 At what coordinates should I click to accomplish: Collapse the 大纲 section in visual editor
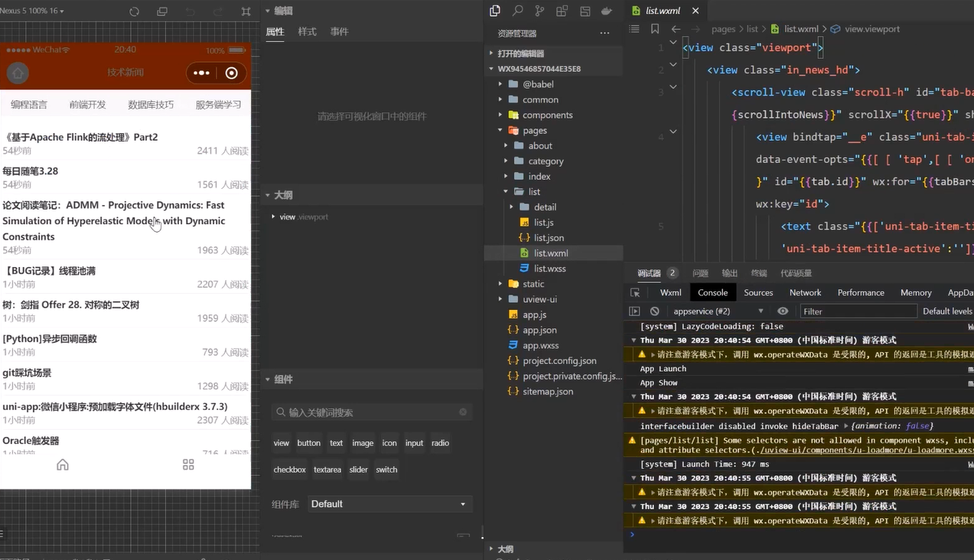268,195
